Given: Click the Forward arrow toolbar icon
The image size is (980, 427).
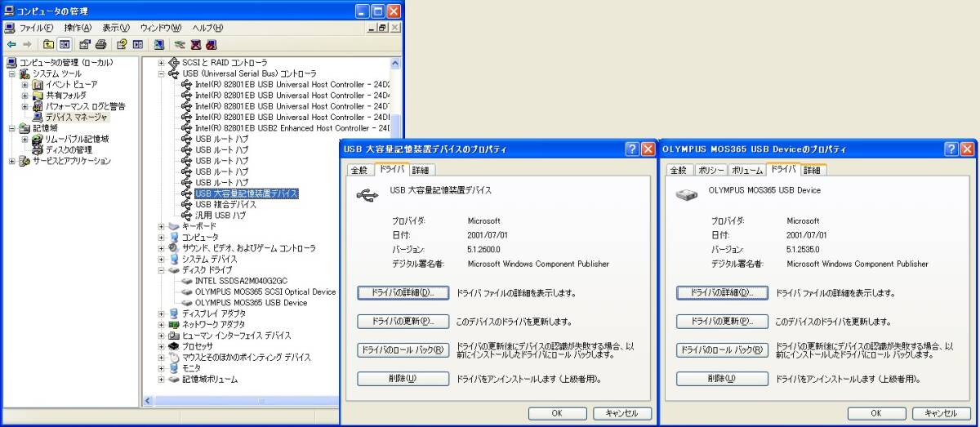Looking at the screenshot, I should (27, 44).
